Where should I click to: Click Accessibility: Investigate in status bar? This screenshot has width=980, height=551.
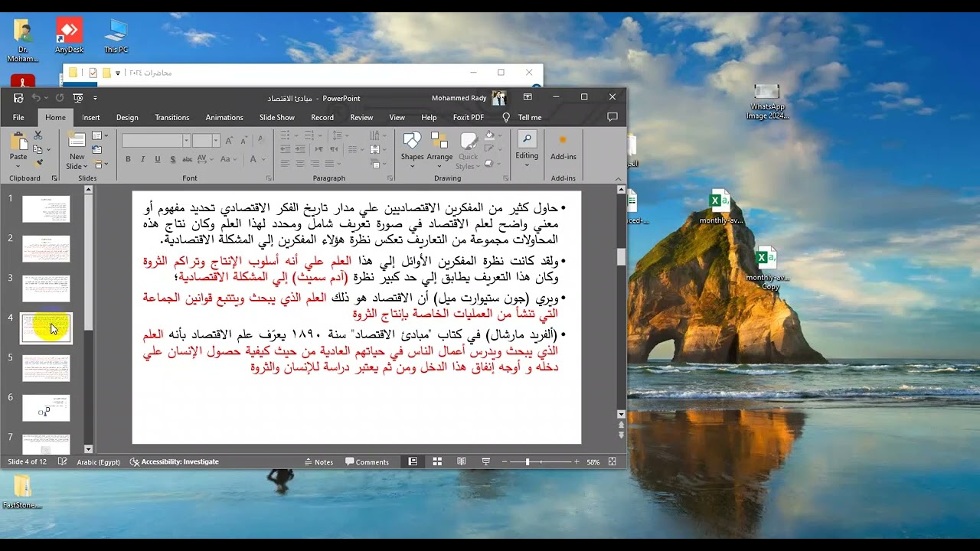(175, 461)
